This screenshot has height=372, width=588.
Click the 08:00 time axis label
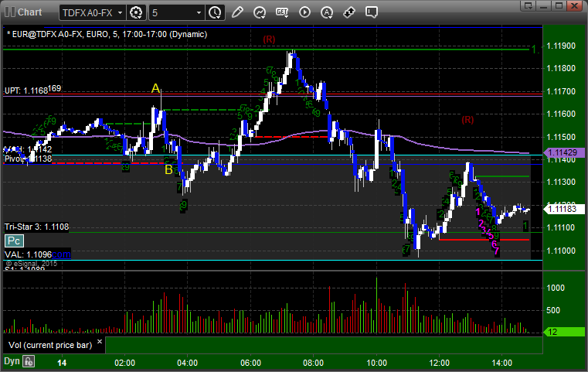(314, 363)
